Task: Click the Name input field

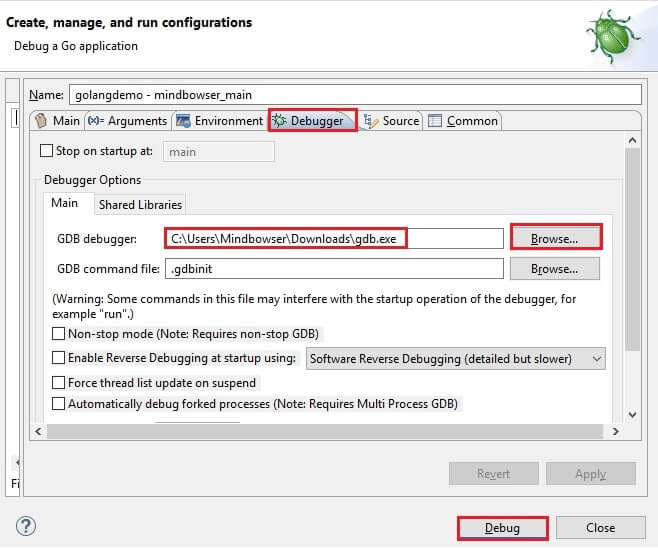Action: 354,95
